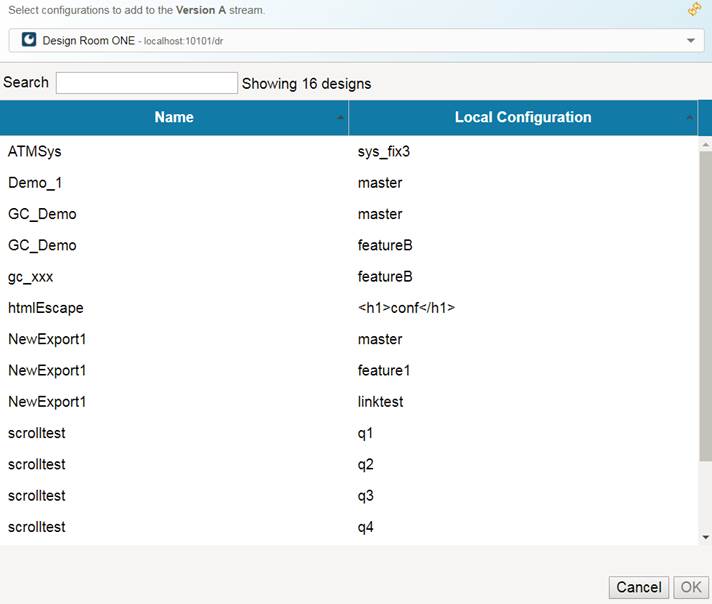This screenshot has height=604, width=712.
Task: Select the ATMSys design row
Action: tap(36, 152)
